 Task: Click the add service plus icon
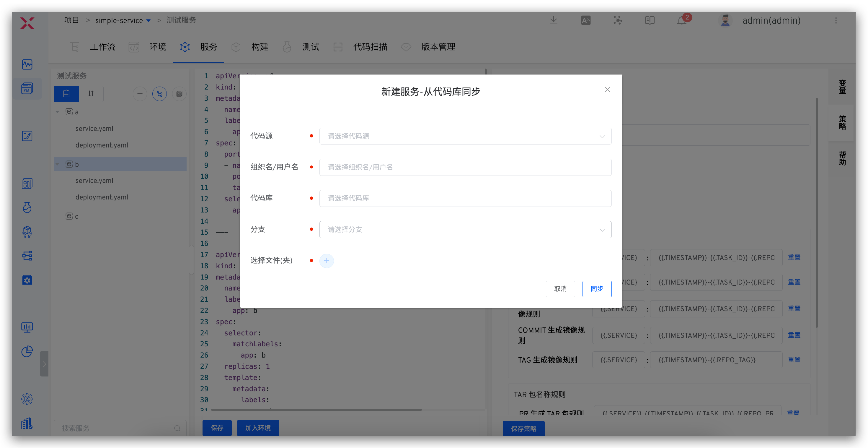pos(140,93)
